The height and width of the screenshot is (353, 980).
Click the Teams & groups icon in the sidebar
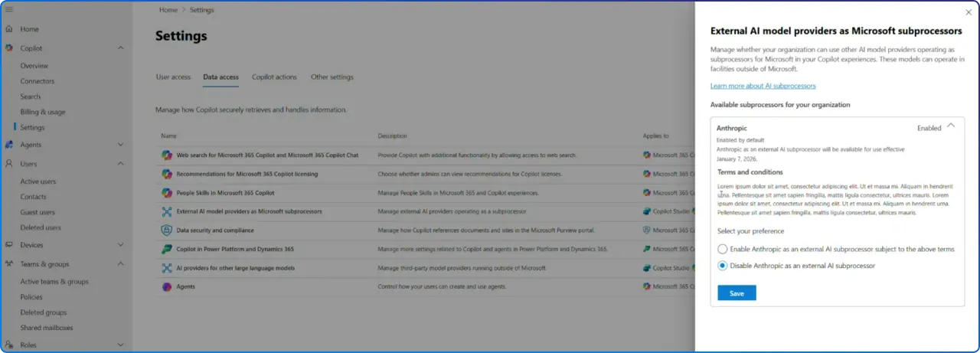(9, 264)
